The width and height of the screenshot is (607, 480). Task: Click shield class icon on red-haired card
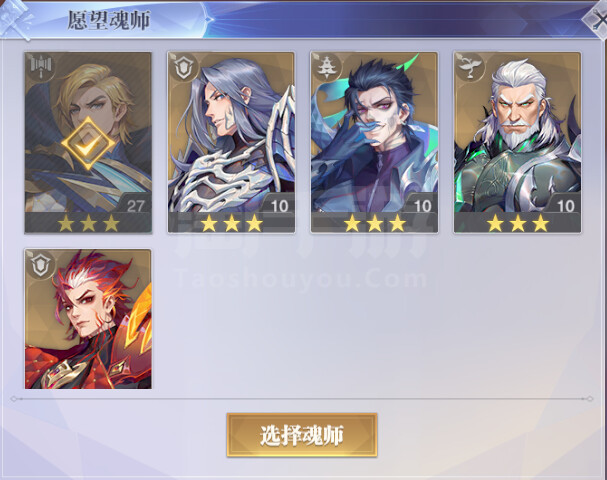tap(41, 265)
